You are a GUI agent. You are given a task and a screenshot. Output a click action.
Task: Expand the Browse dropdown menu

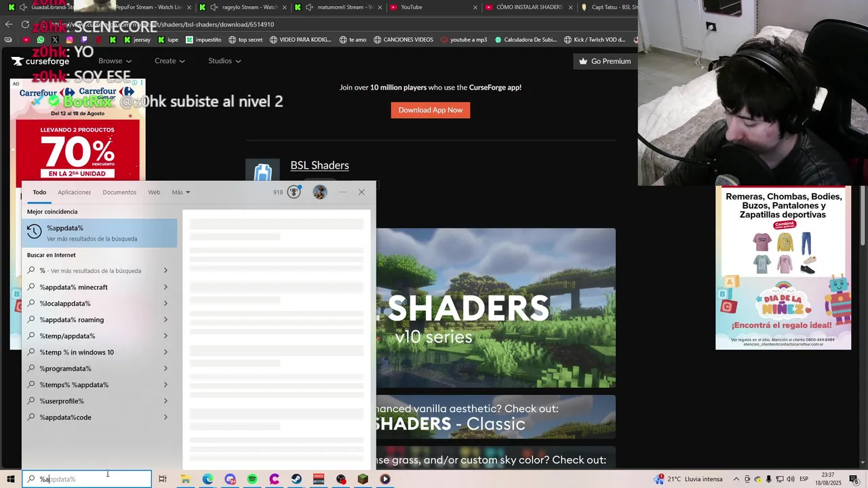click(x=115, y=61)
